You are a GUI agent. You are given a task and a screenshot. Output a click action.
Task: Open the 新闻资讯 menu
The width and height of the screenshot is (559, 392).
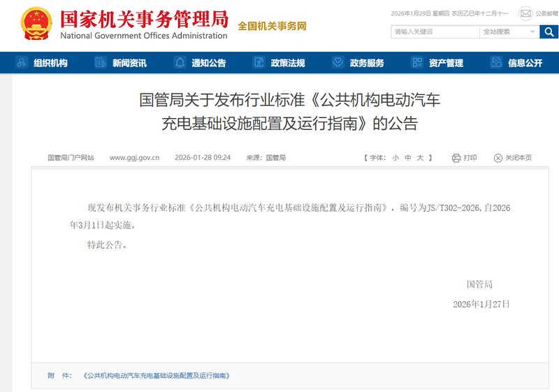tap(129, 63)
